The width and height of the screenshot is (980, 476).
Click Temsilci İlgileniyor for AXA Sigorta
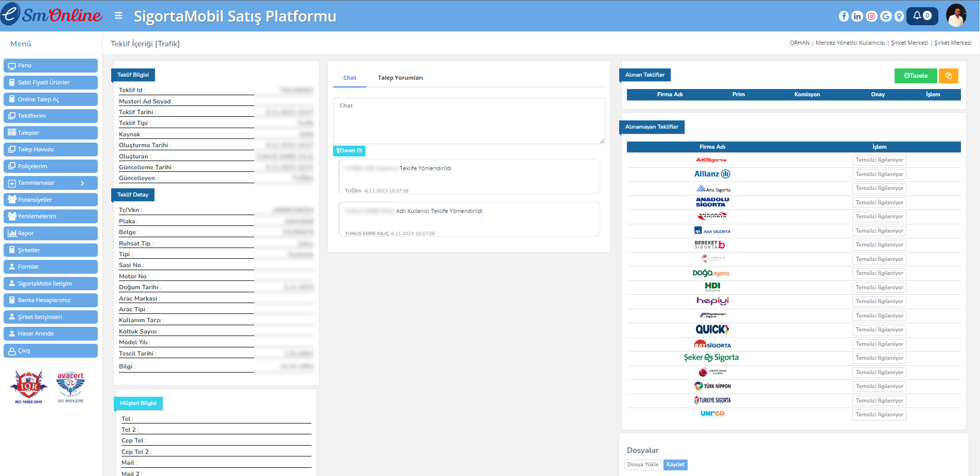pos(879,231)
